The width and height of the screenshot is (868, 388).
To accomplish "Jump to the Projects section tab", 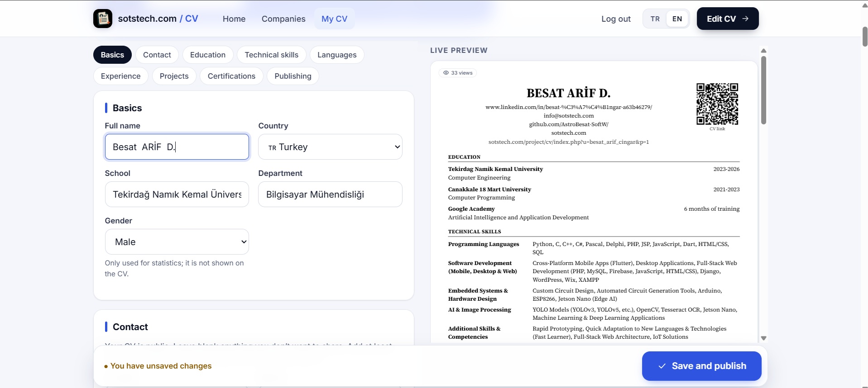I will (174, 76).
